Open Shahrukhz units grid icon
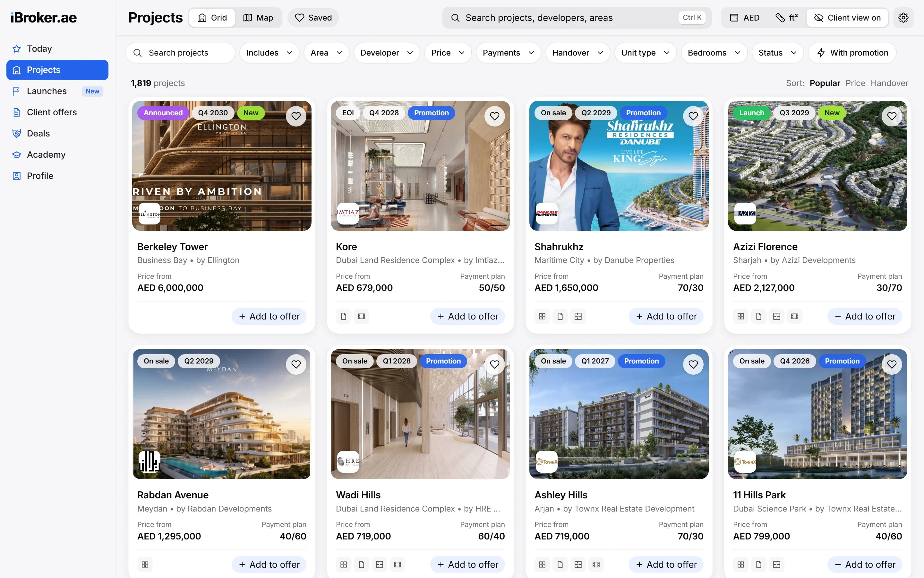Viewport: 924px width, 578px height. (x=542, y=316)
